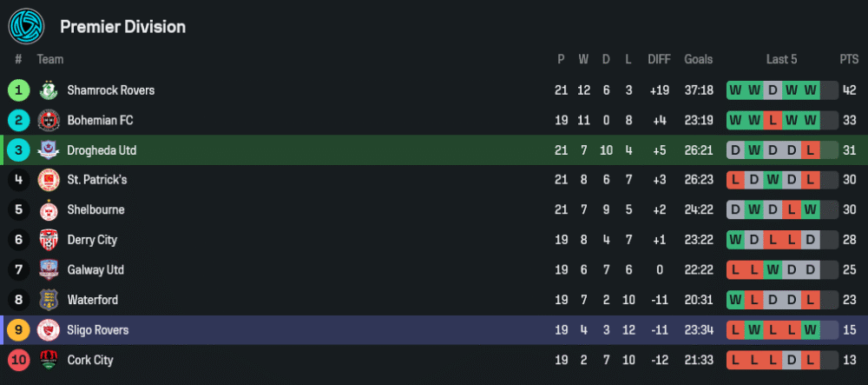Sort table by DIFF column header
The image size is (868, 385).
[x=659, y=59]
